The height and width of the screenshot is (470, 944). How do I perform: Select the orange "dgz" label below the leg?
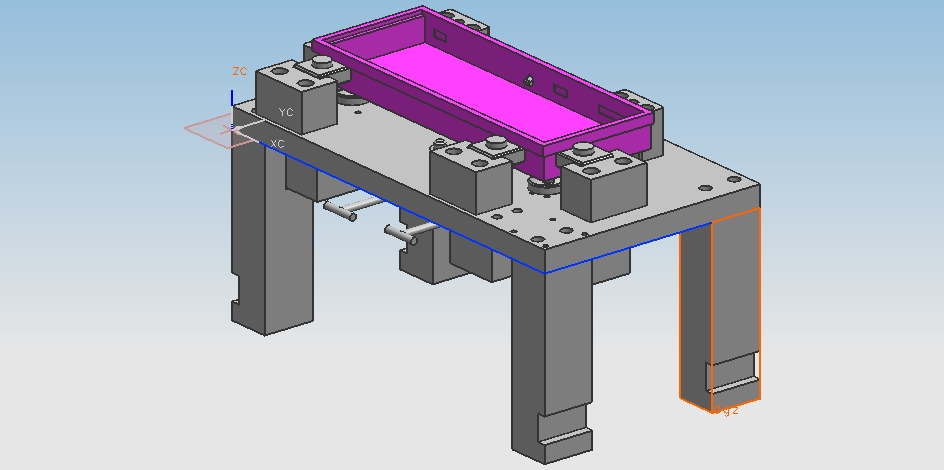[x=727, y=410]
